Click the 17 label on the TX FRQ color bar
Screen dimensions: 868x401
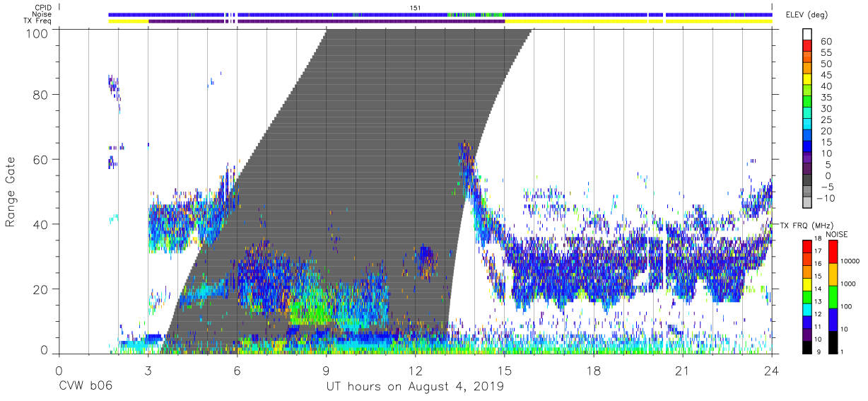click(818, 250)
